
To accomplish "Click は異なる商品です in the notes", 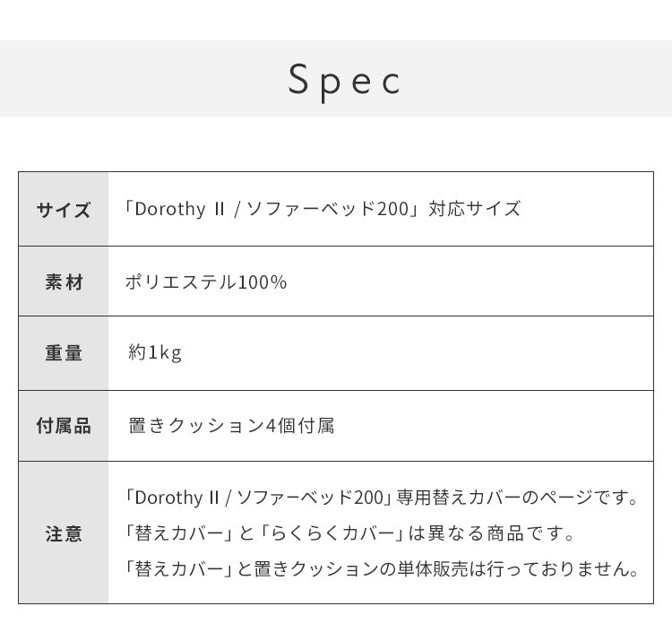I will (x=491, y=534).
